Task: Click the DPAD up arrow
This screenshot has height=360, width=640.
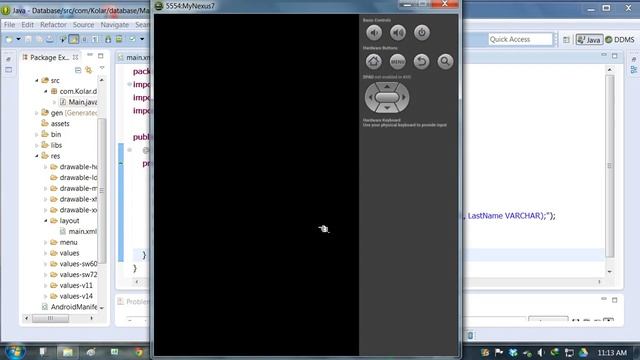Action: pos(387,87)
